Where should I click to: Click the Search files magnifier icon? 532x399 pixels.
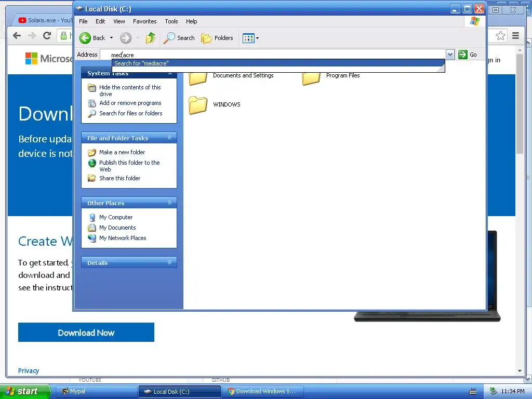[x=91, y=114]
